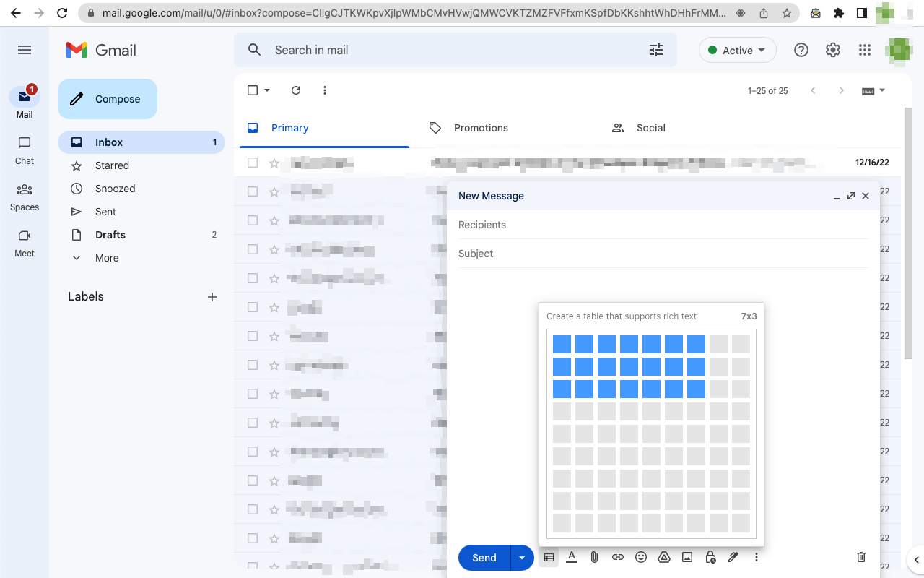The width and height of the screenshot is (924, 578).
Task: Switch to the Promotions tab
Action: pyautogui.click(x=479, y=128)
